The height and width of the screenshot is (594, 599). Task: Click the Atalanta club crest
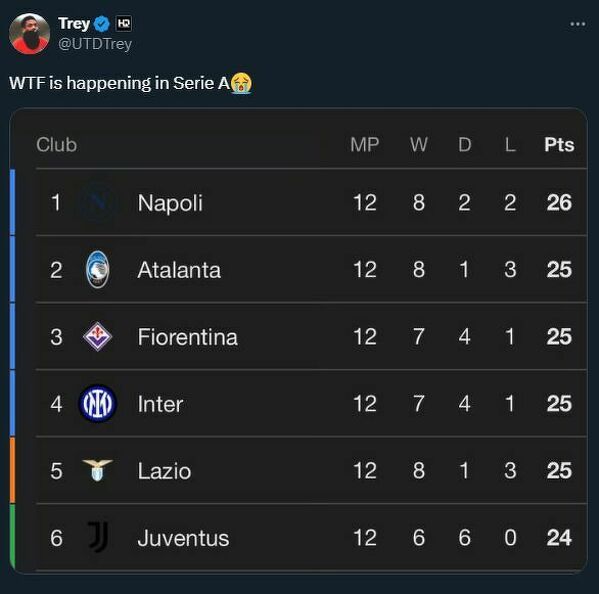coord(97,269)
